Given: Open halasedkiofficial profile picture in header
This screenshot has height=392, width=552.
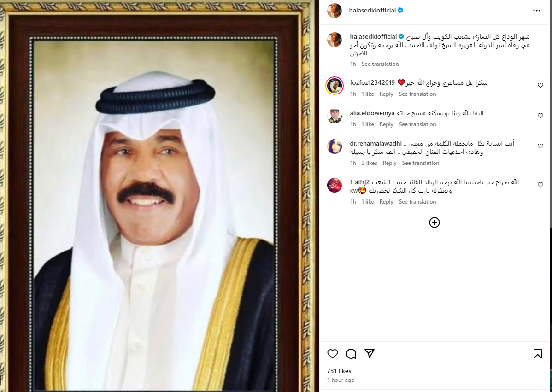Looking at the screenshot, I should [335, 11].
